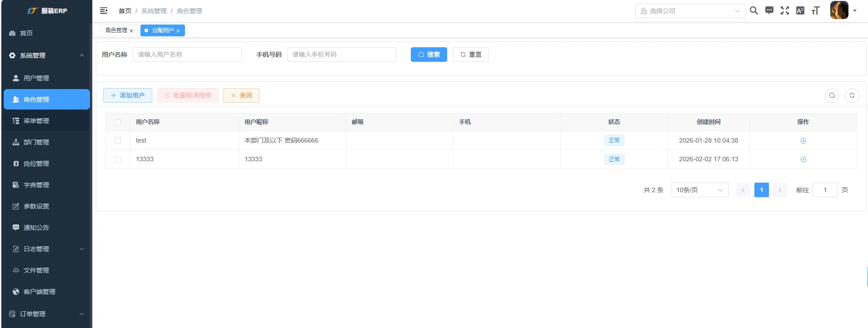The image size is (868, 328).
Task: Switch to the 角色管理 tab
Action: click(x=116, y=30)
